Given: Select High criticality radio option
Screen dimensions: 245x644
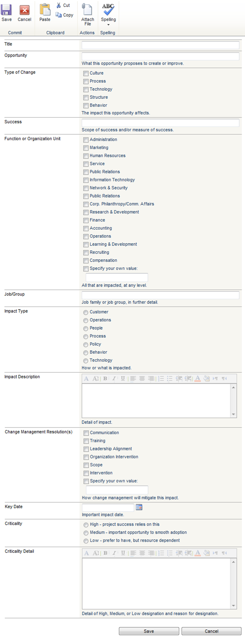Looking at the screenshot, I should (86, 525).
